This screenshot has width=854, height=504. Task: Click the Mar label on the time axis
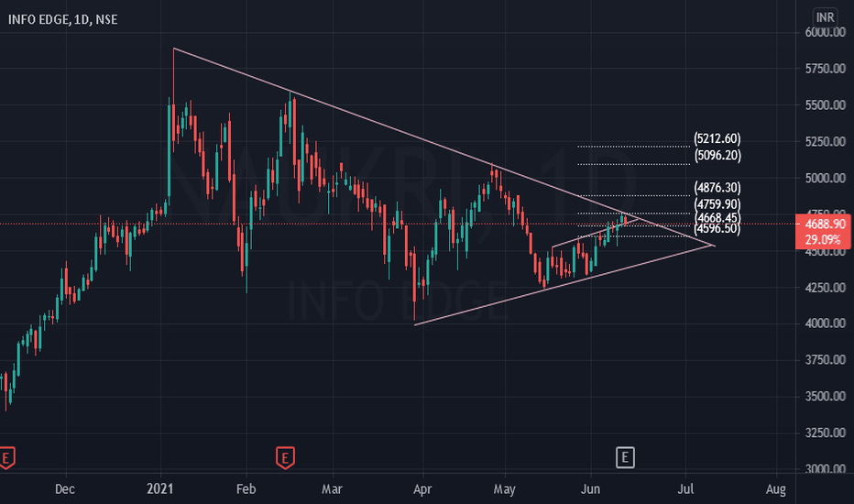pos(332,489)
